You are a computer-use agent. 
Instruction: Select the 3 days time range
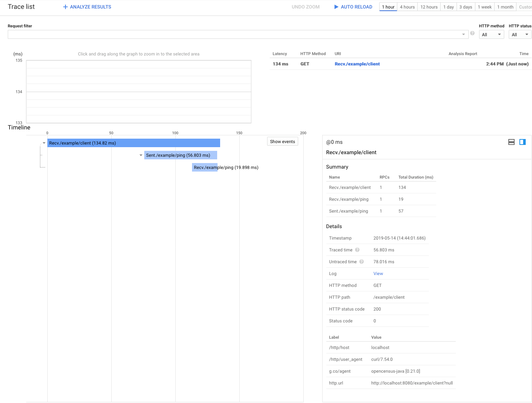[x=466, y=7]
